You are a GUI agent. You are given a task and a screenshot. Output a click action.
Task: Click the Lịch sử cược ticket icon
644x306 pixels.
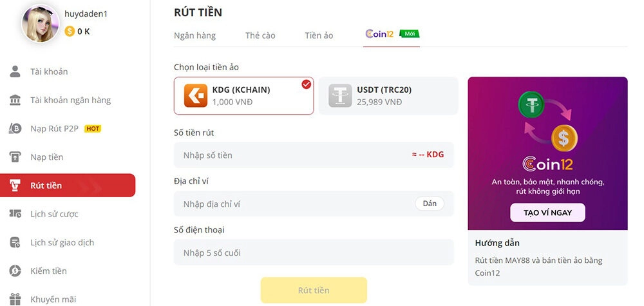click(15, 214)
